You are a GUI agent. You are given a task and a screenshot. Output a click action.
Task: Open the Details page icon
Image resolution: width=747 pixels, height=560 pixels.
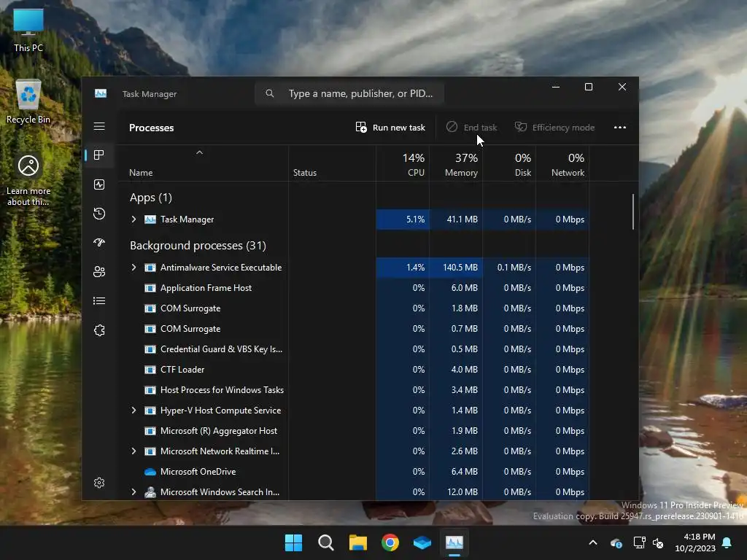(x=99, y=300)
